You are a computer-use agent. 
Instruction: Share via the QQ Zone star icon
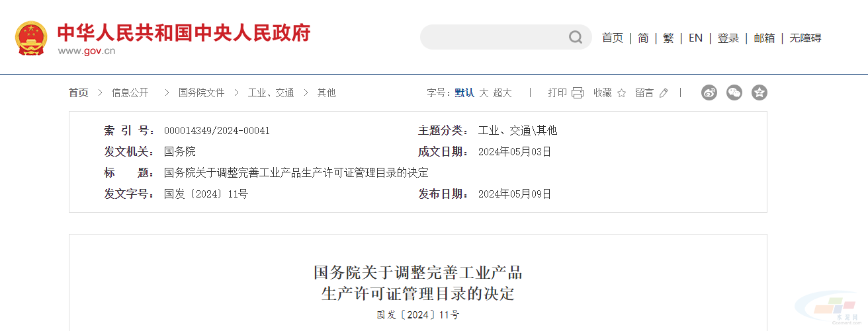(759, 92)
